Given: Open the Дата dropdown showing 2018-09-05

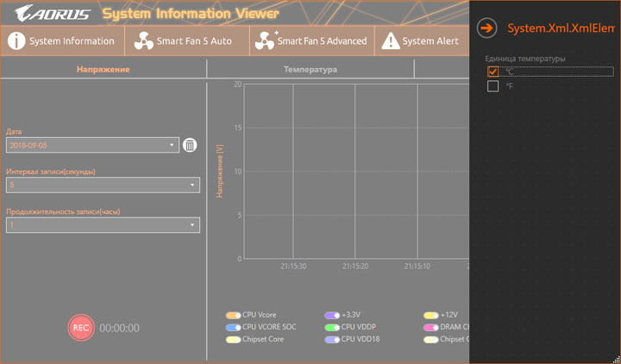Looking at the screenshot, I should point(92,145).
